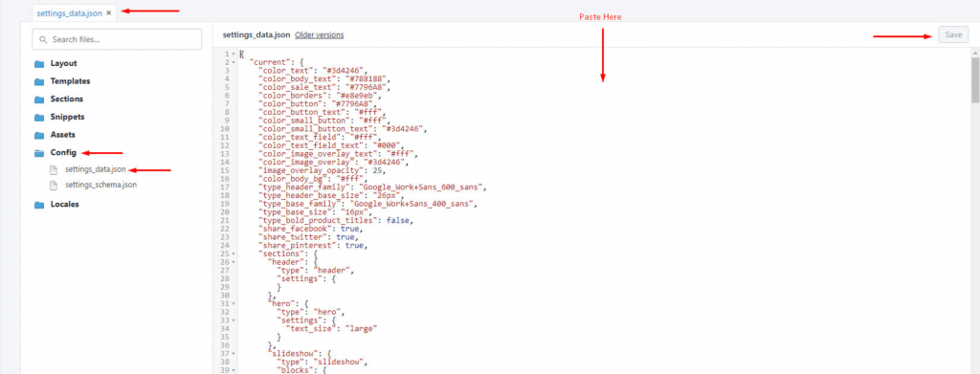
Task: Fold the "sections" block at line 25
Action: click(x=234, y=254)
